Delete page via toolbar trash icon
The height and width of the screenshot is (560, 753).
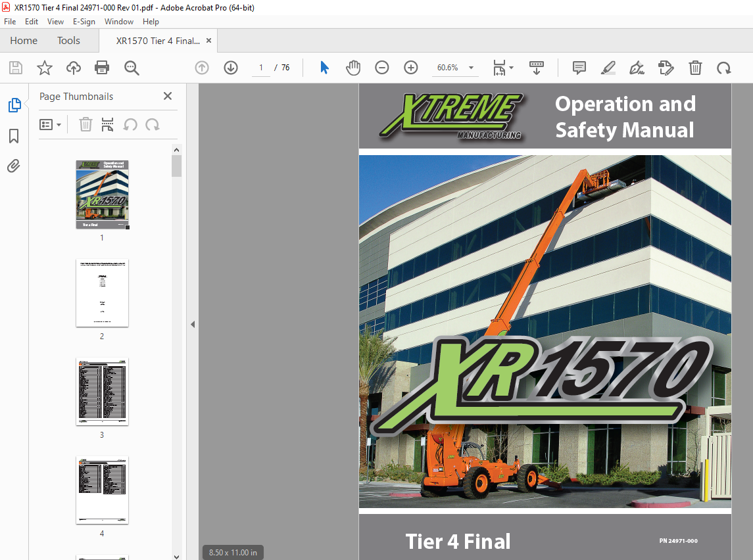[x=695, y=68]
